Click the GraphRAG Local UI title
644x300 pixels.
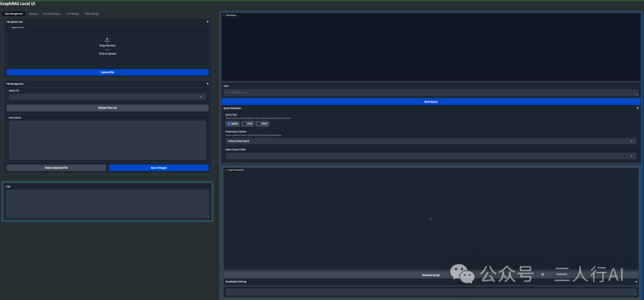pyautogui.click(x=18, y=4)
